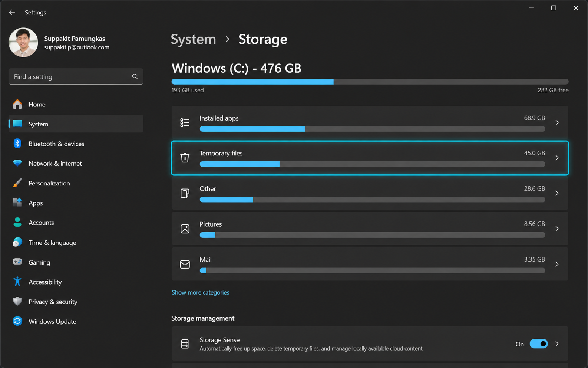Click the Suppakit Pamungkas account name
The image size is (588, 368).
75,39
